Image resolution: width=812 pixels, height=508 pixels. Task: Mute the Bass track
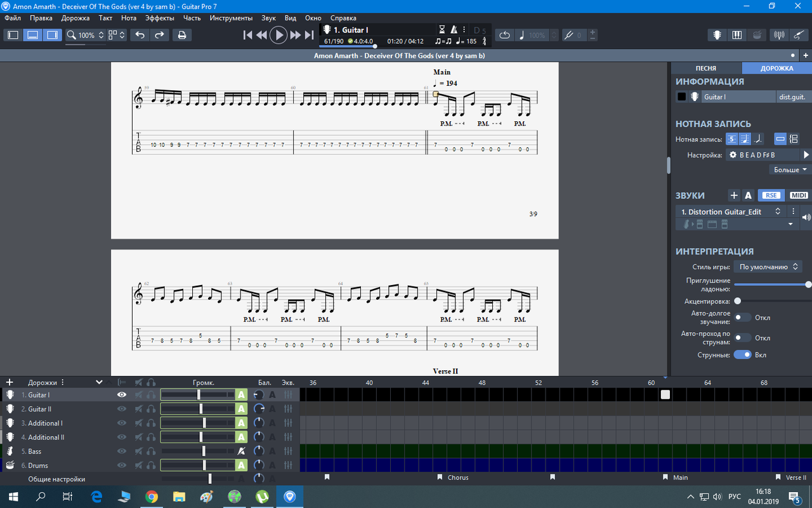pos(138,451)
